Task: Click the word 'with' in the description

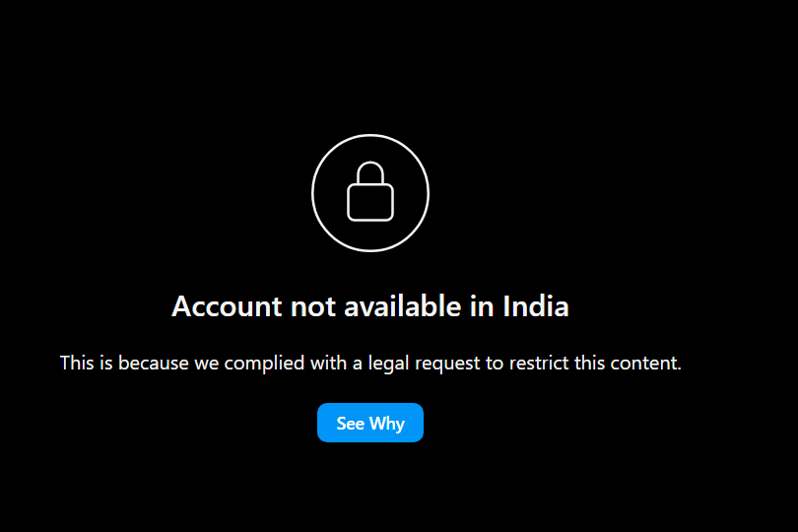Action: (x=328, y=363)
